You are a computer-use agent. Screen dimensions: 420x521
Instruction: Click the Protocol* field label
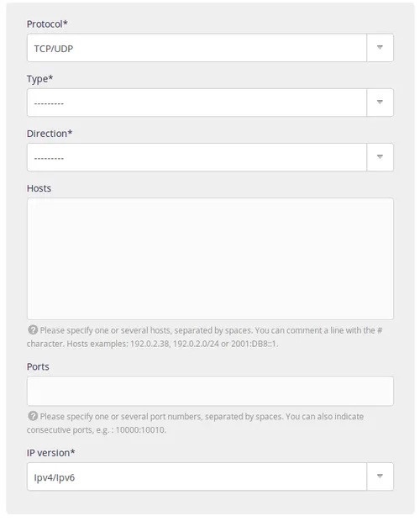pyautogui.click(x=47, y=24)
